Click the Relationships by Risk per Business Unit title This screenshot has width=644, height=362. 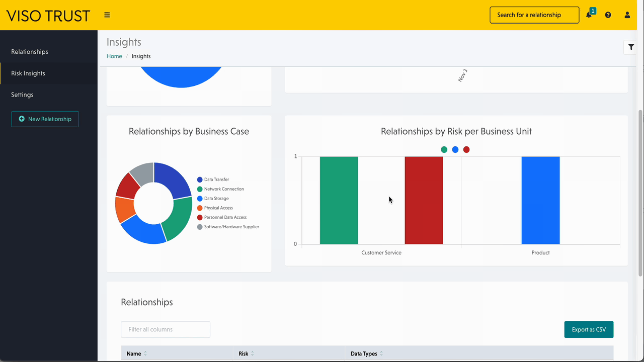456,132
